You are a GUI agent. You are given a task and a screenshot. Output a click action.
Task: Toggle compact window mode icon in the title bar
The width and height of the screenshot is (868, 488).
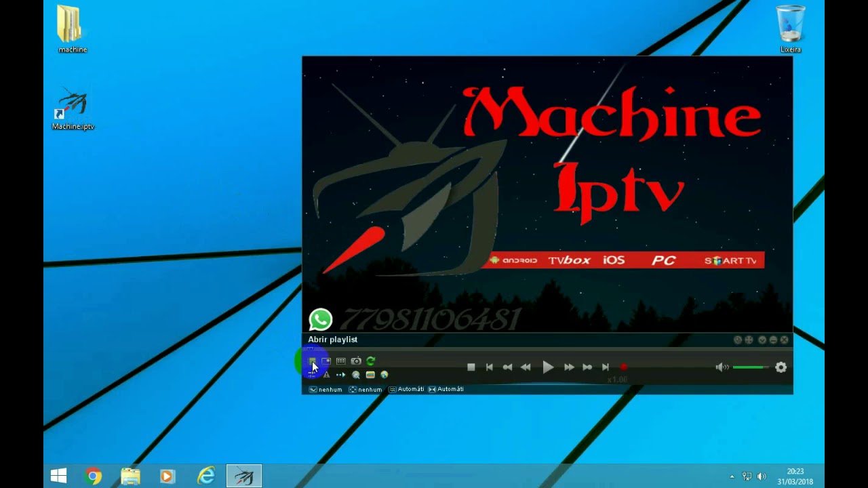[x=738, y=340]
